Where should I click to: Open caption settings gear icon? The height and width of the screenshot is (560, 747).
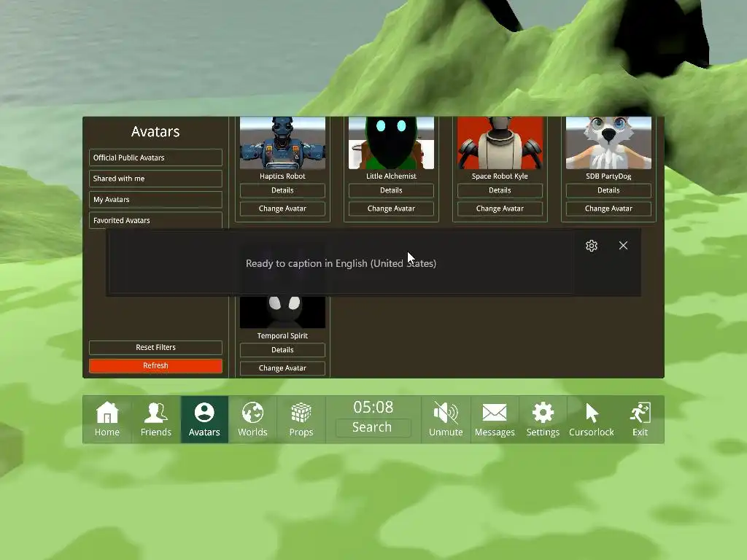pos(591,246)
